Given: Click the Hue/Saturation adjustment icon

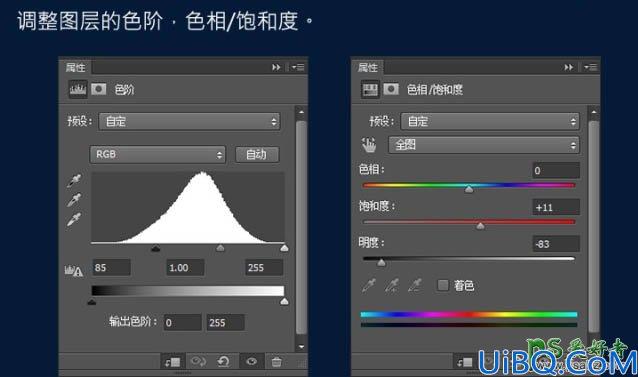Looking at the screenshot, I should [370, 89].
